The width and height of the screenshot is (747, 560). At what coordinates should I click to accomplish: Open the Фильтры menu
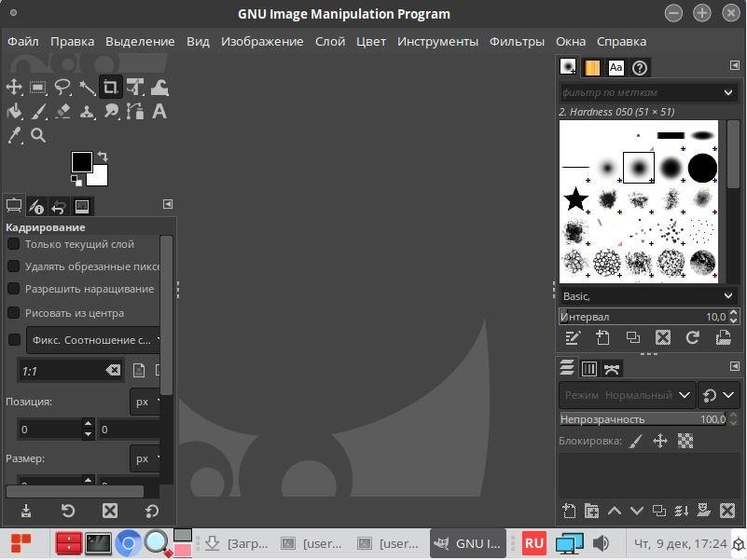(x=517, y=41)
